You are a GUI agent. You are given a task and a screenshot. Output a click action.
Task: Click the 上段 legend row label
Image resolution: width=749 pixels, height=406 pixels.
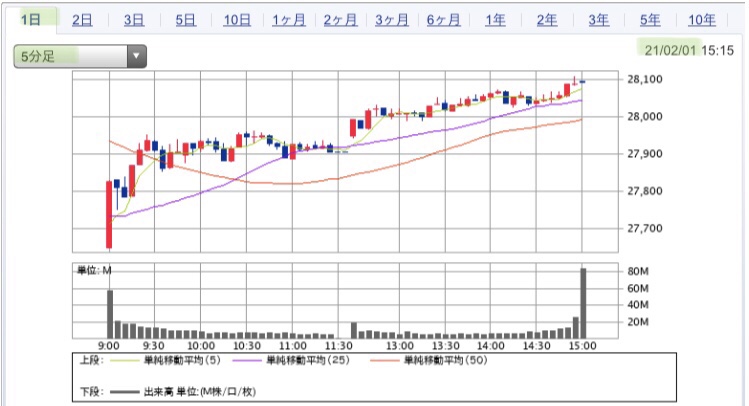tap(91, 360)
